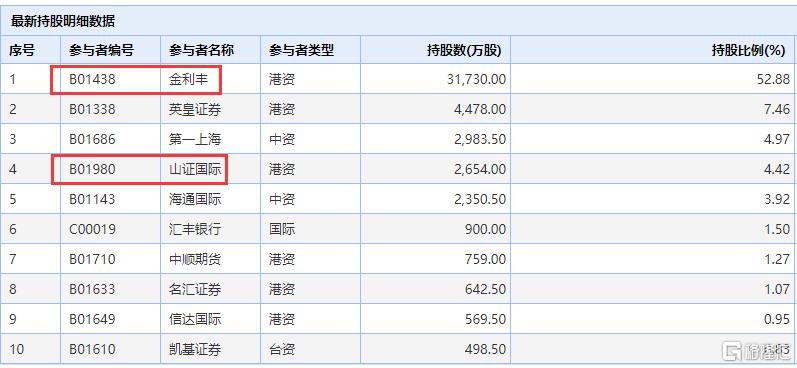Click shareholding value 569.50
The height and width of the screenshot is (368, 797).
(485, 319)
